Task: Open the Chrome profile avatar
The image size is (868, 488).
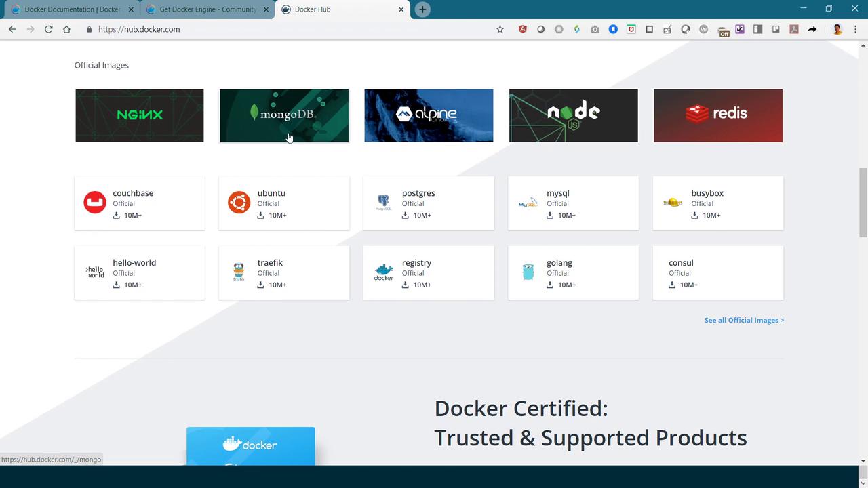Action: point(837,29)
